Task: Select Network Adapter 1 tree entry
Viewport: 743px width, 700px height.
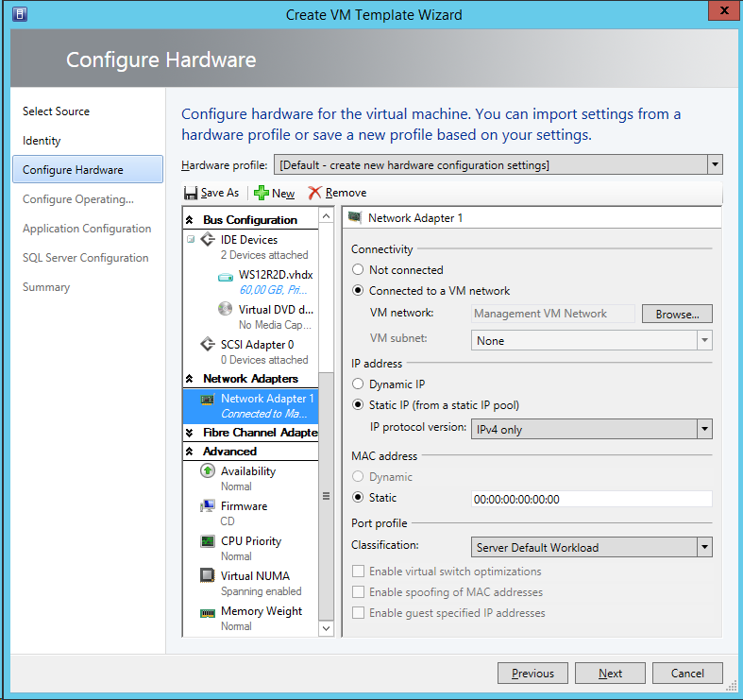Action: (251, 406)
